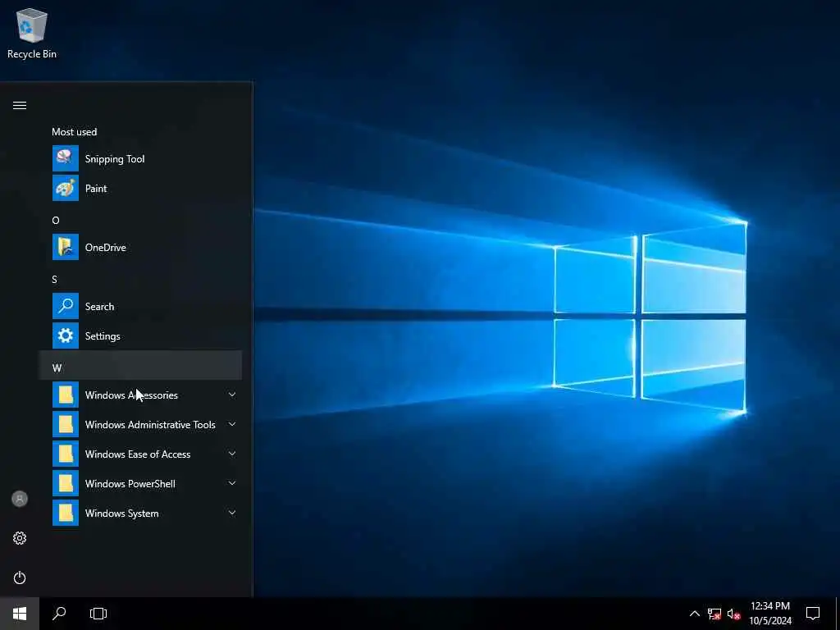The height and width of the screenshot is (630, 840).
Task: Expand Windows Administrative Tools chevron
Action: tap(232, 424)
